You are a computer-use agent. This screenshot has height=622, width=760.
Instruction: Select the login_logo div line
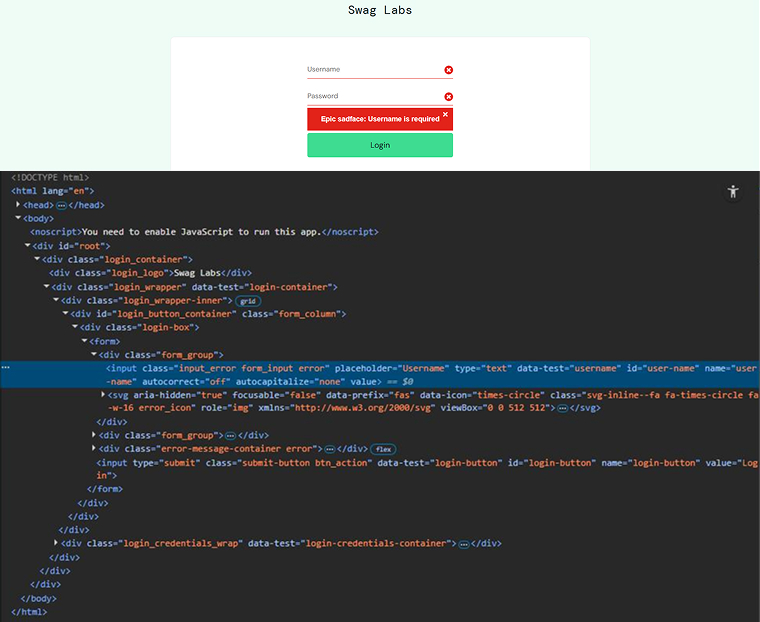click(x=150, y=273)
